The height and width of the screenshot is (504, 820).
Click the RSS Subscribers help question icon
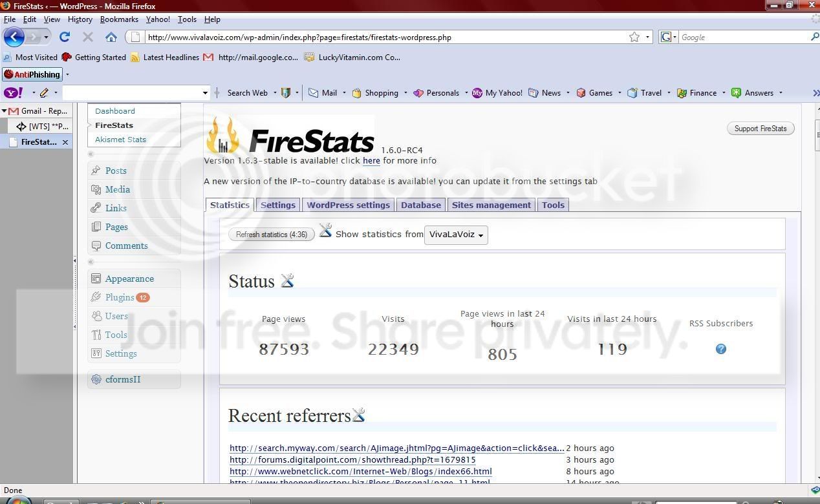pos(721,349)
